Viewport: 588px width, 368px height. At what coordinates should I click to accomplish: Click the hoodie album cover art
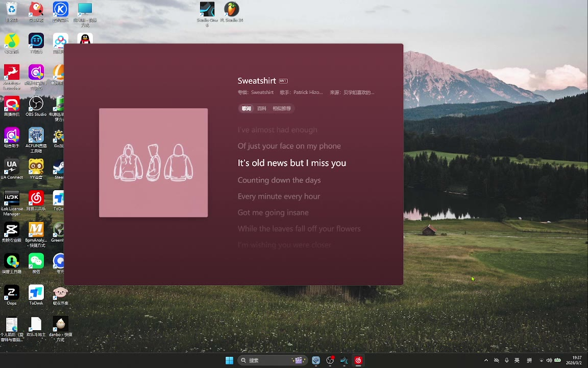153,163
